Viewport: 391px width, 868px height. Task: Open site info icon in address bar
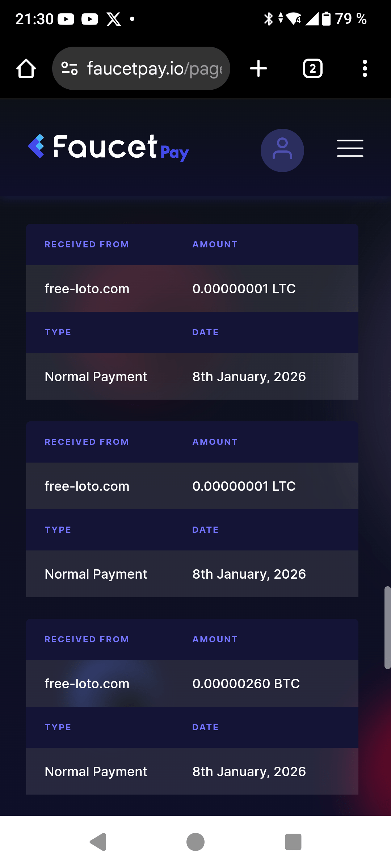[x=70, y=68]
